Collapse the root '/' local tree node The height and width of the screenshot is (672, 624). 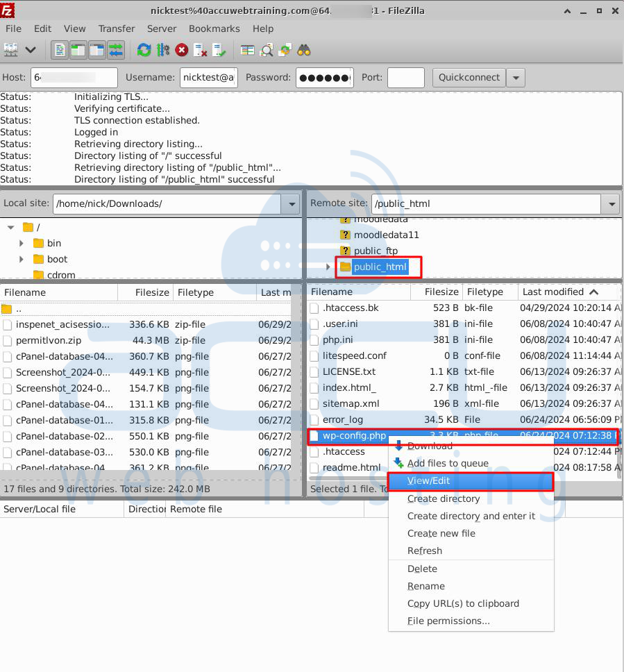11,227
